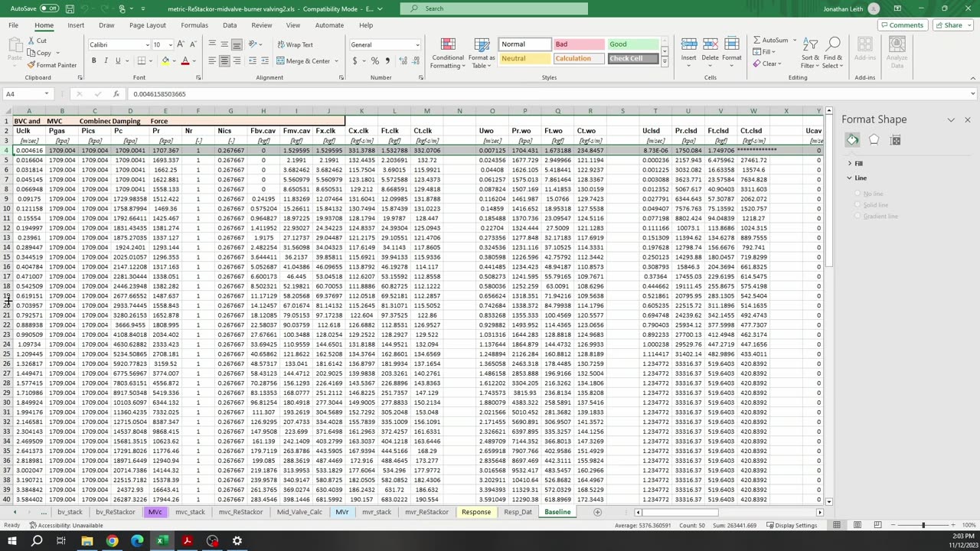The image size is (980, 551).
Task: Open the Effects tab in Format Shape
Action: pyautogui.click(x=874, y=139)
